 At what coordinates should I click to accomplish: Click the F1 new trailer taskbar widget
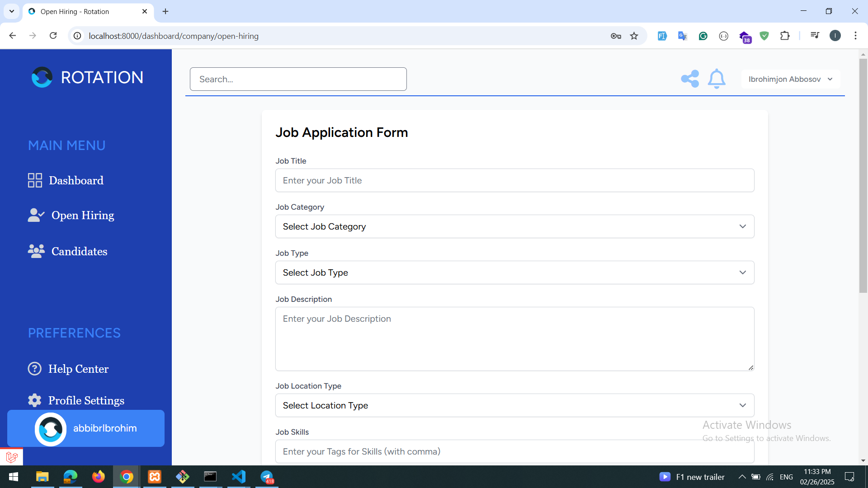(692, 477)
